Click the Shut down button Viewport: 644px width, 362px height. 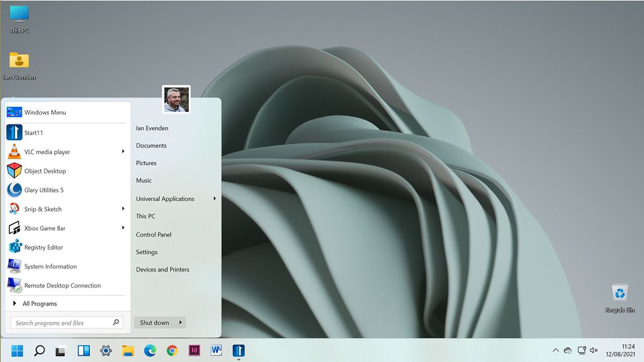[155, 322]
